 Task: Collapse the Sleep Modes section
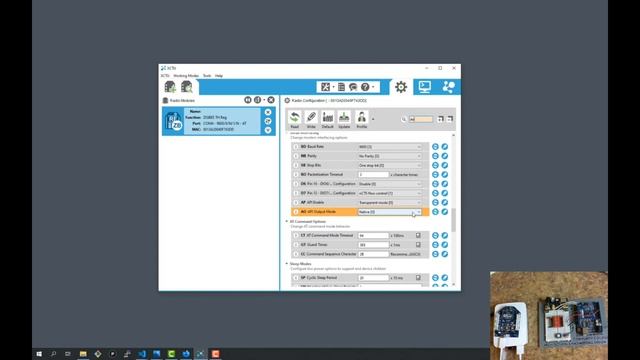point(287,264)
